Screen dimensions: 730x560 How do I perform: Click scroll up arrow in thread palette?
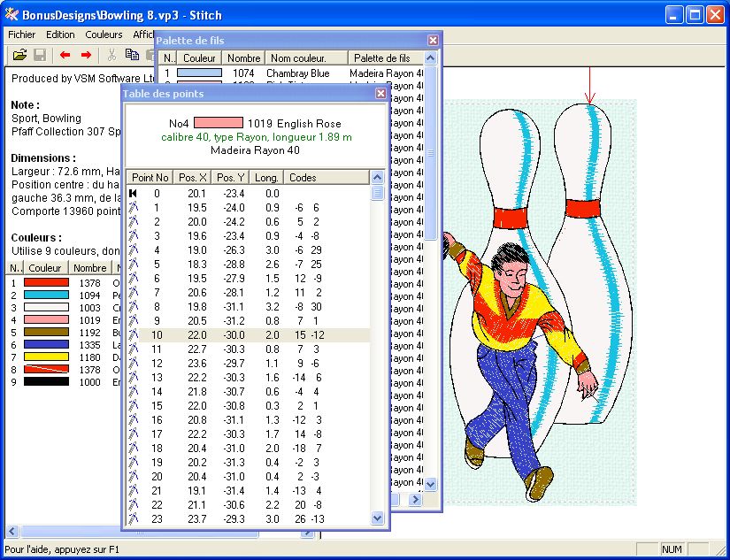tap(431, 58)
